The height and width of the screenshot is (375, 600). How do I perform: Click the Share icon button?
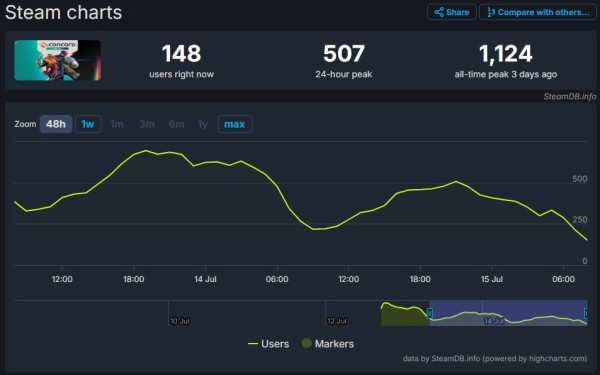point(452,12)
